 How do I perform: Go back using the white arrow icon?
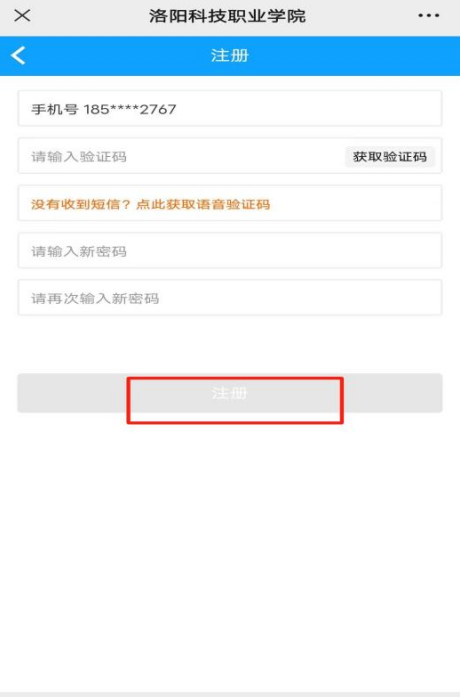[18, 56]
